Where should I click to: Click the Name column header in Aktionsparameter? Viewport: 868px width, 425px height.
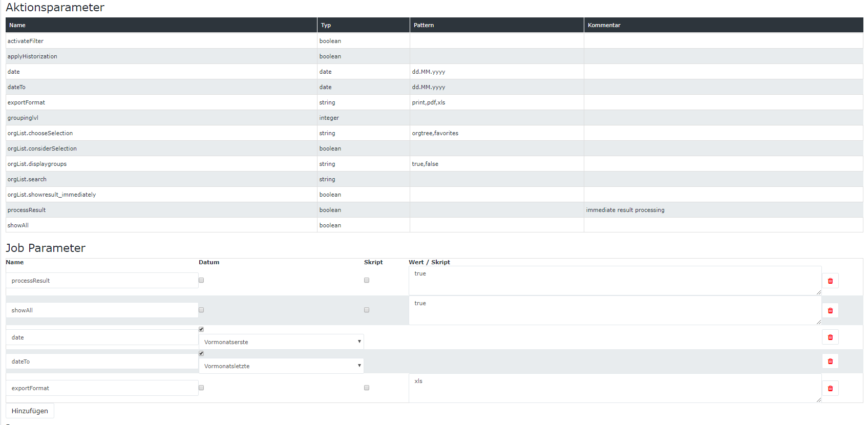click(x=161, y=25)
